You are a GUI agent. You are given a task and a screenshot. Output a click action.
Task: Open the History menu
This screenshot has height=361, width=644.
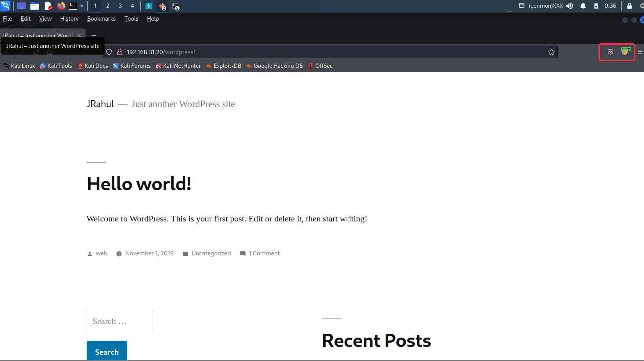[69, 19]
